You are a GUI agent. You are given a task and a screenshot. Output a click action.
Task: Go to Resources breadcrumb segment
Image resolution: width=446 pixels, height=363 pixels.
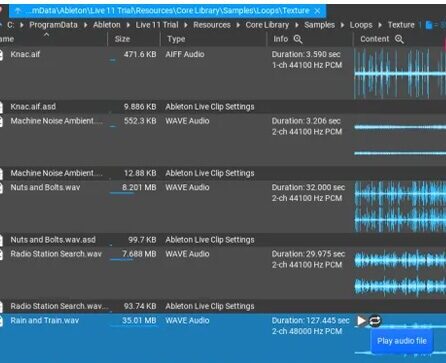tap(212, 25)
